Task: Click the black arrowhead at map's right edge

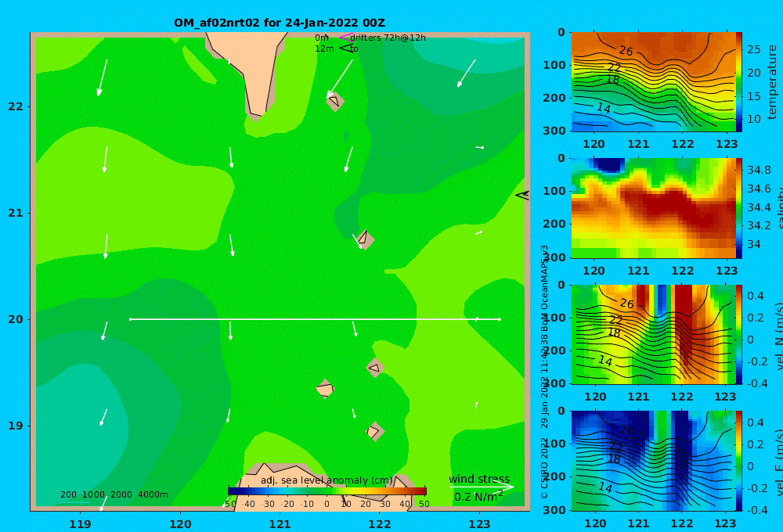Action: 522,195
